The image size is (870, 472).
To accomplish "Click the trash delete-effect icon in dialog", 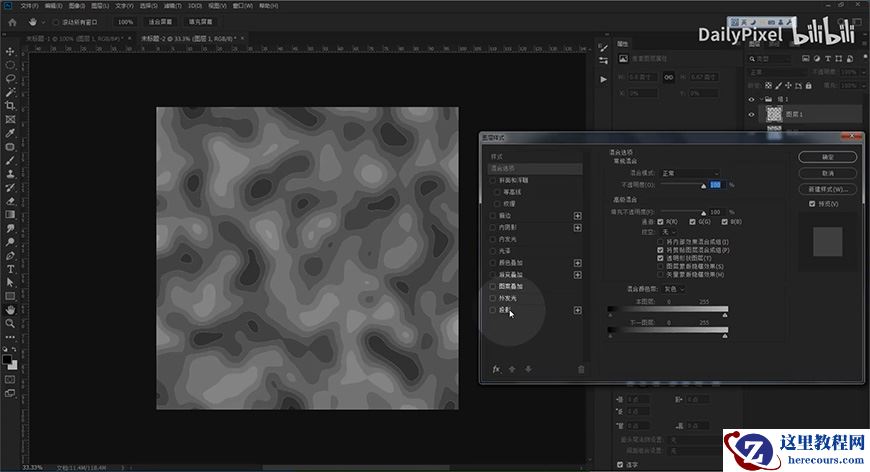I will 581,369.
